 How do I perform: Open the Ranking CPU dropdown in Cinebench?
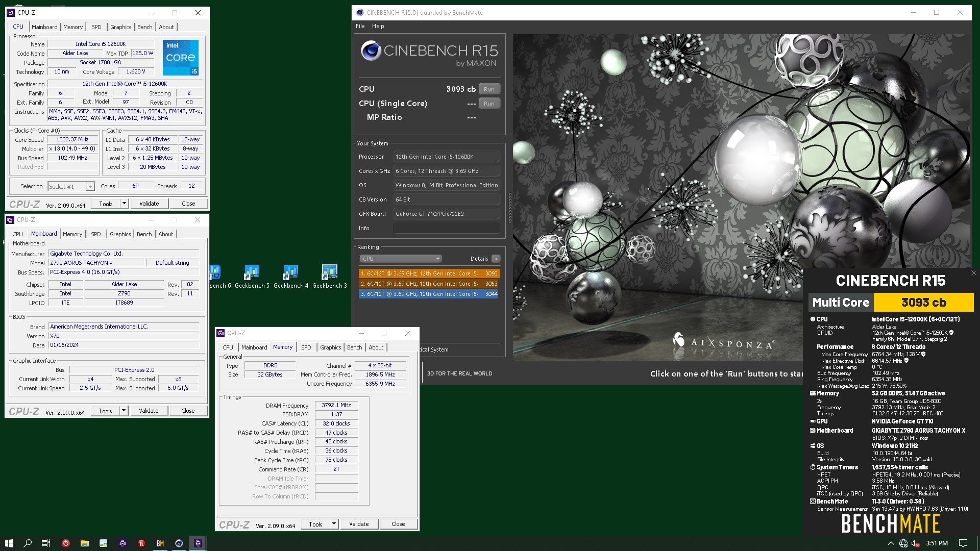[x=401, y=259]
